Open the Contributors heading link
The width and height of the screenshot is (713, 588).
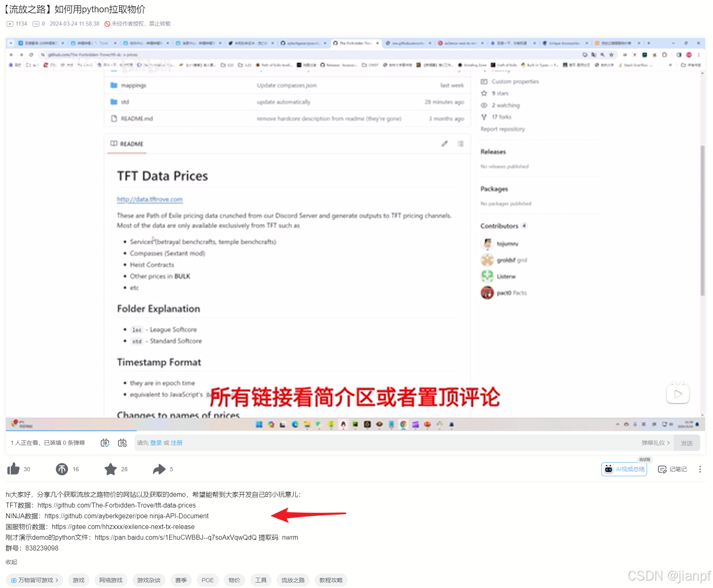[499, 226]
